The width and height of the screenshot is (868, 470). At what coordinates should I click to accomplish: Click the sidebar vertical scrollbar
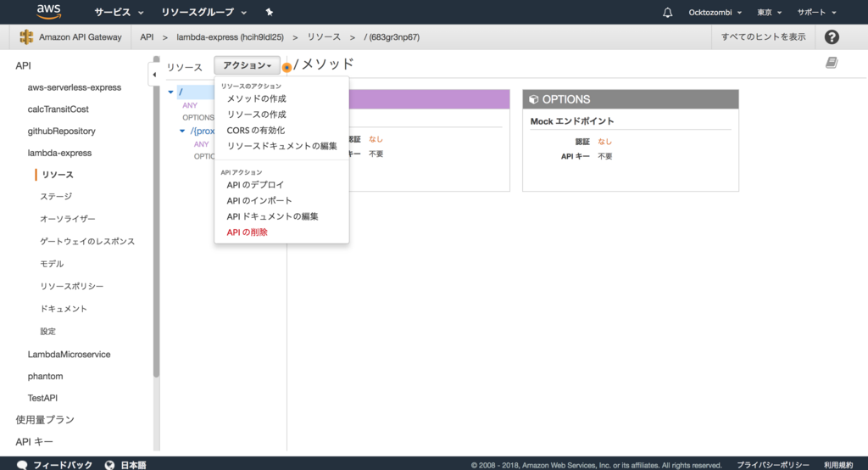pyautogui.click(x=156, y=216)
